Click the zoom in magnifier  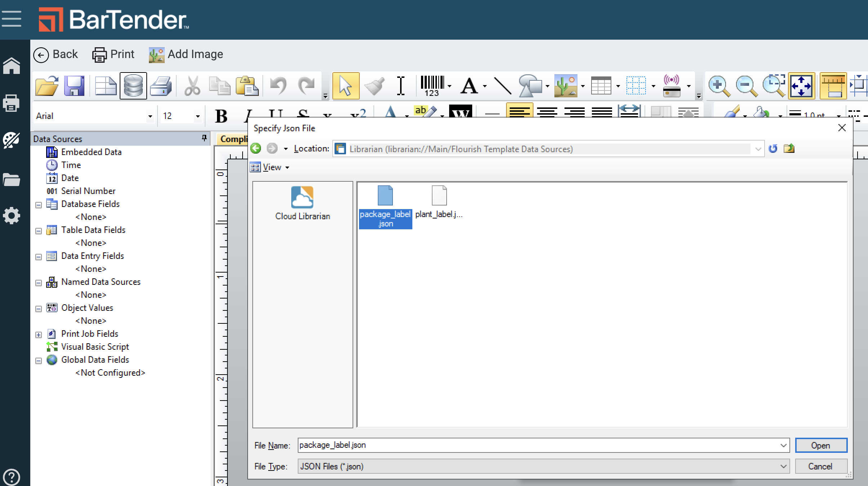[x=718, y=86]
